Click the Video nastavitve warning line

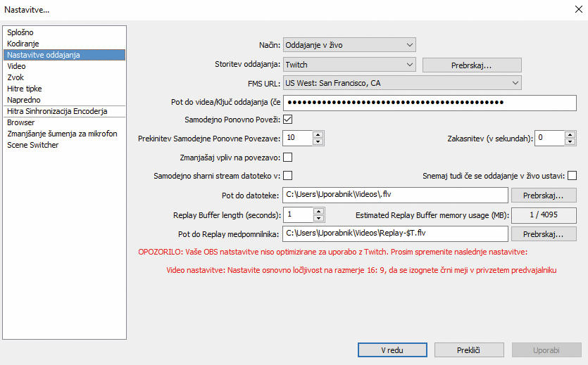click(361, 270)
